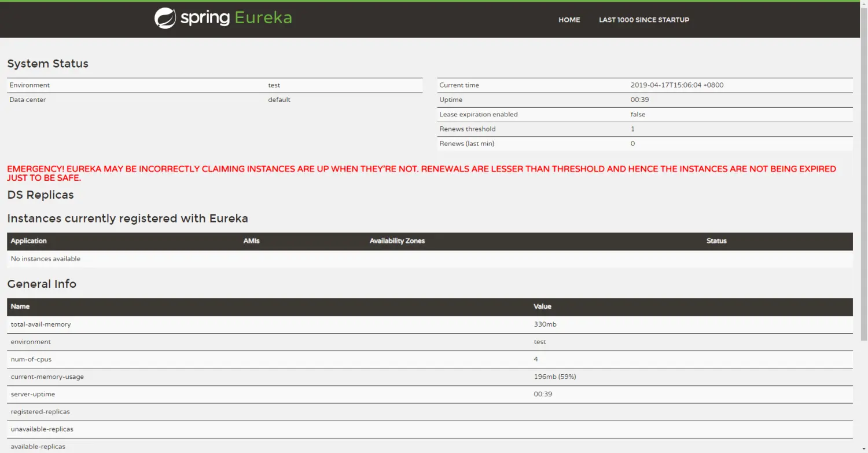Click the Renews threshold label
Screen dimensions: 868x453
pyautogui.click(x=468, y=129)
